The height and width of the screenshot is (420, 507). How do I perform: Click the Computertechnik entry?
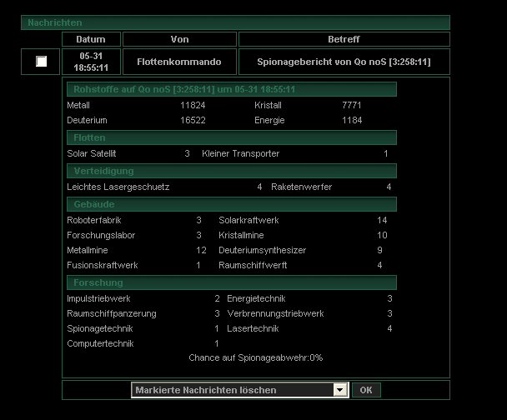coord(100,344)
